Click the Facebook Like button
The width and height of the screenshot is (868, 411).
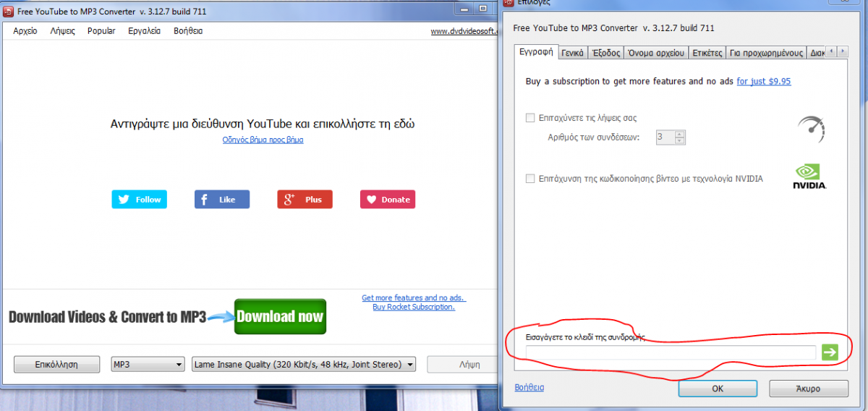click(x=222, y=200)
